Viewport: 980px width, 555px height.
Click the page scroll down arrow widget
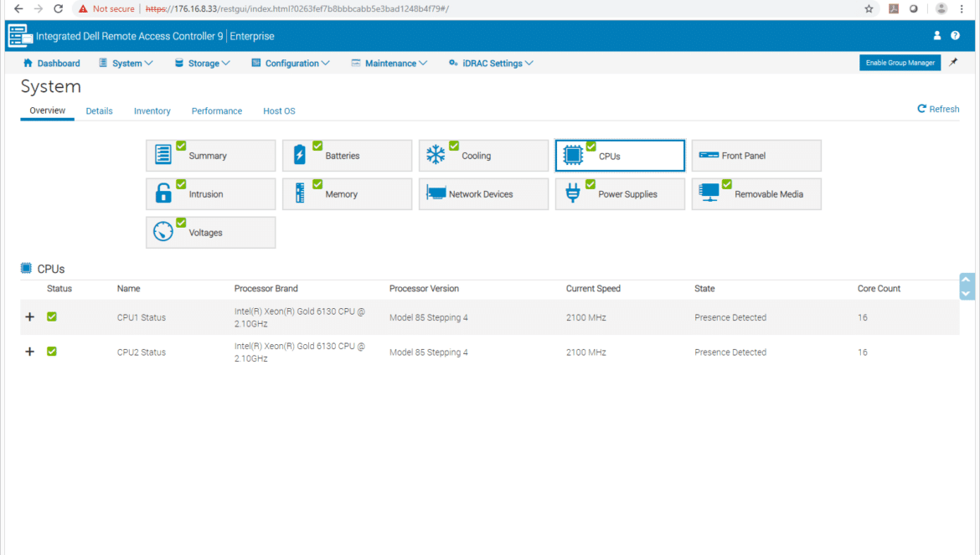(967, 294)
